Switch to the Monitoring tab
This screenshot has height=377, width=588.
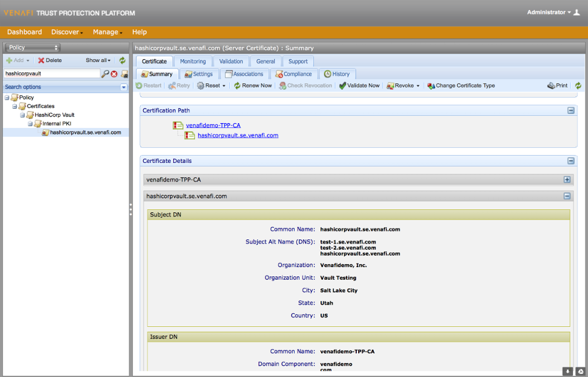tap(193, 61)
